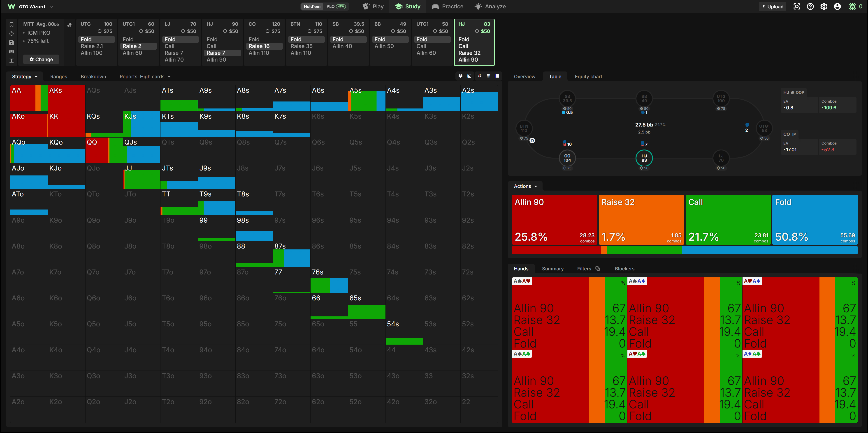Open help via the question mark icon

(x=810, y=6)
